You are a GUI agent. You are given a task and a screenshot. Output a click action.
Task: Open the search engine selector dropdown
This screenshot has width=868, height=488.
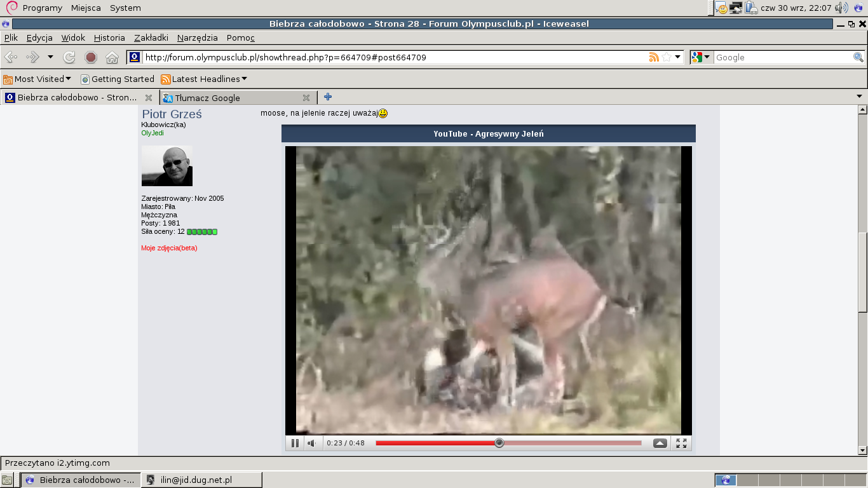tap(702, 57)
